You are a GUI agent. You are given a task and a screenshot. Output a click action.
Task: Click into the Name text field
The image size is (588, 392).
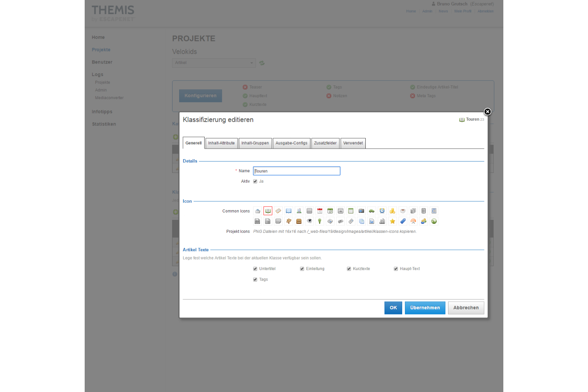pyautogui.click(x=296, y=171)
